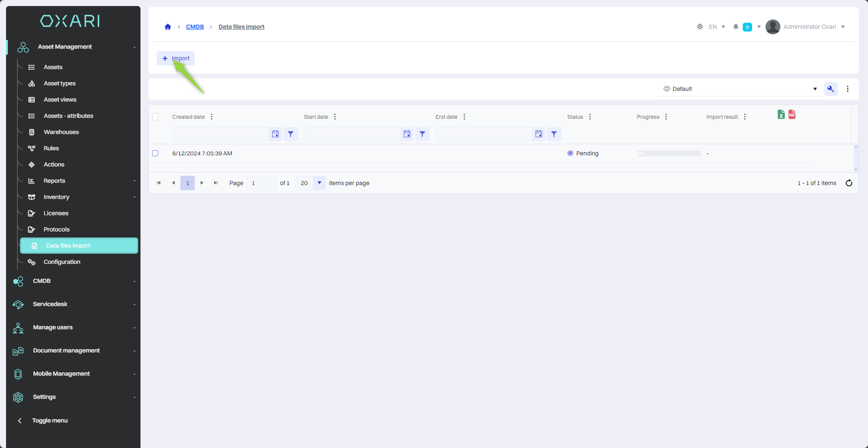Apply the End date filter icon
Viewport: 868px width, 448px height.
[554, 134]
